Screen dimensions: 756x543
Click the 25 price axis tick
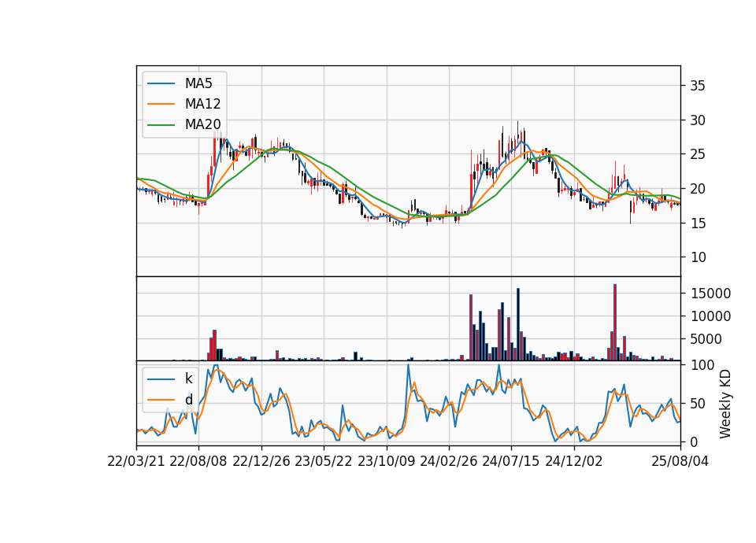point(698,155)
